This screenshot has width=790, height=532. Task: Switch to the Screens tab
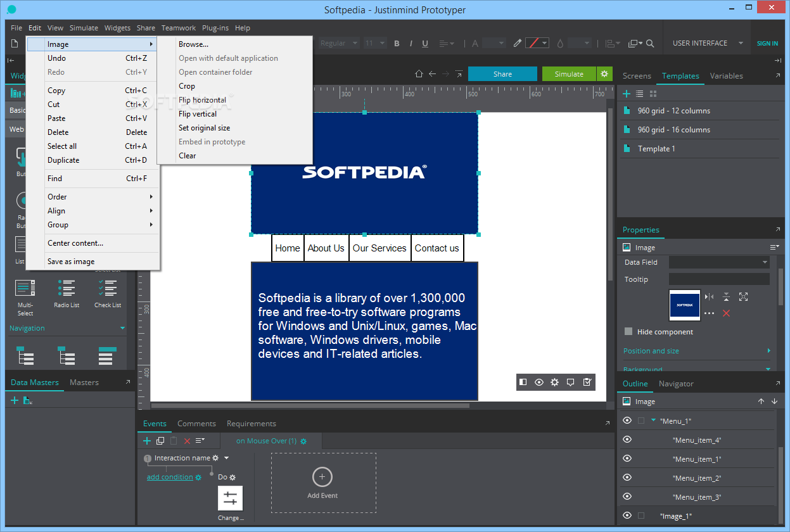click(637, 76)
